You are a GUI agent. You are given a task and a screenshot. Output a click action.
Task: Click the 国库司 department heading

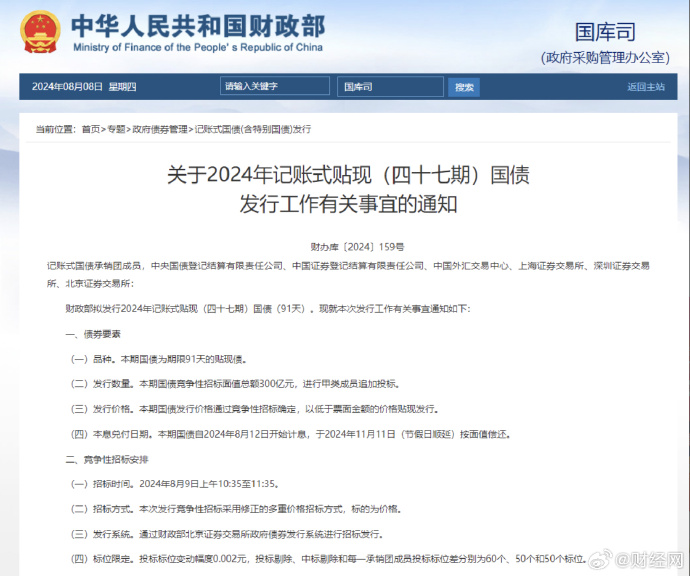[605, 32]
